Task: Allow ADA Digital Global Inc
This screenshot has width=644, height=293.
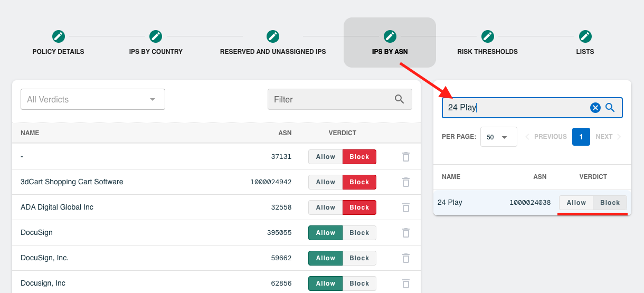Action: [326, 207]
